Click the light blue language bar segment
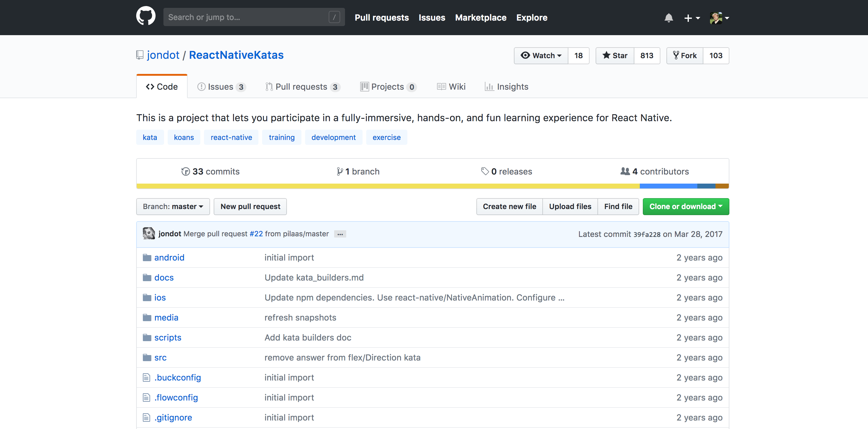868x429 pixels. pos(669,186)
